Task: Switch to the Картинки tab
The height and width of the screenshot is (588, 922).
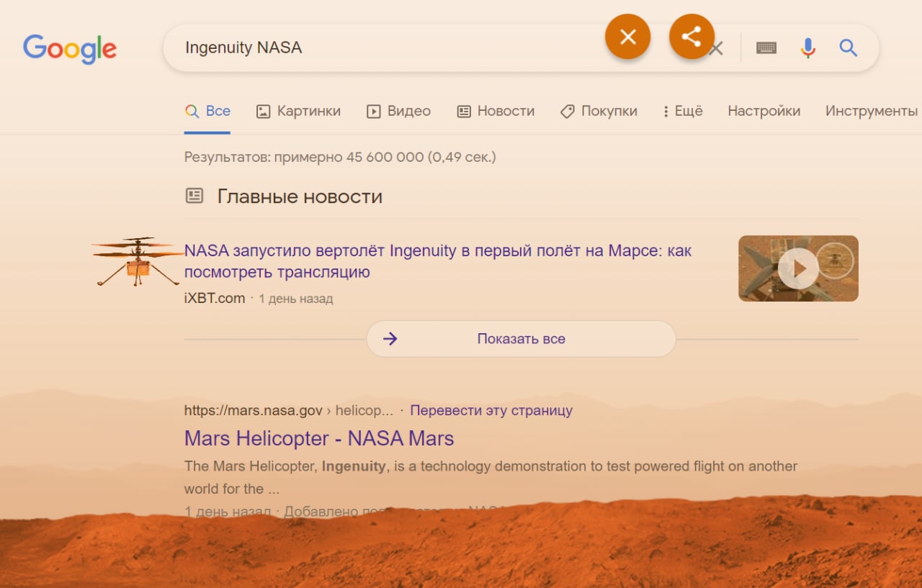Action: click(x=299, y=112)
